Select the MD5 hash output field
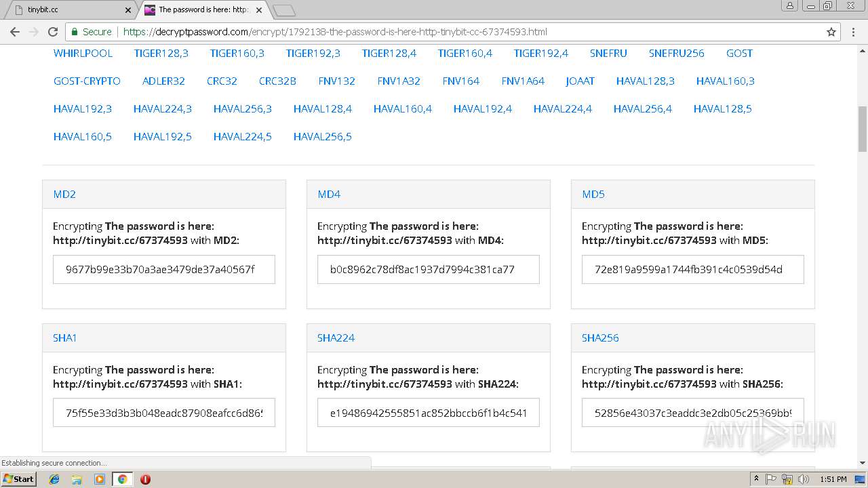The image size is (868, 488). pos(693,269)
